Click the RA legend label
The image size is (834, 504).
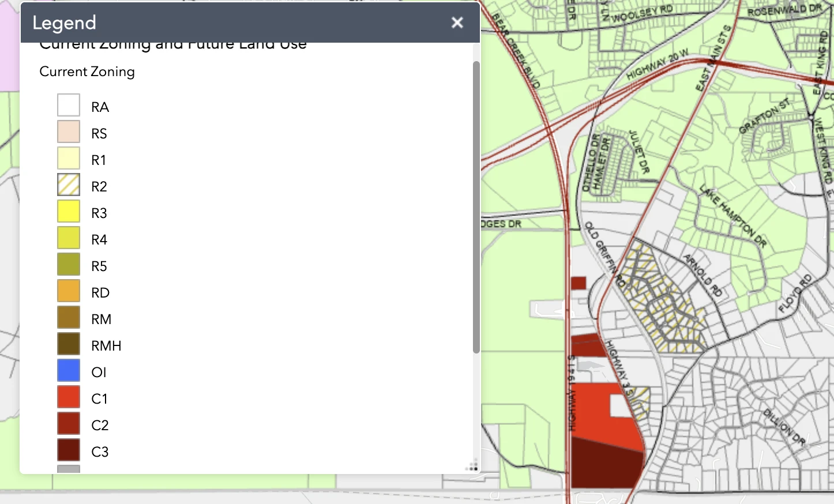tap(100, 107)
